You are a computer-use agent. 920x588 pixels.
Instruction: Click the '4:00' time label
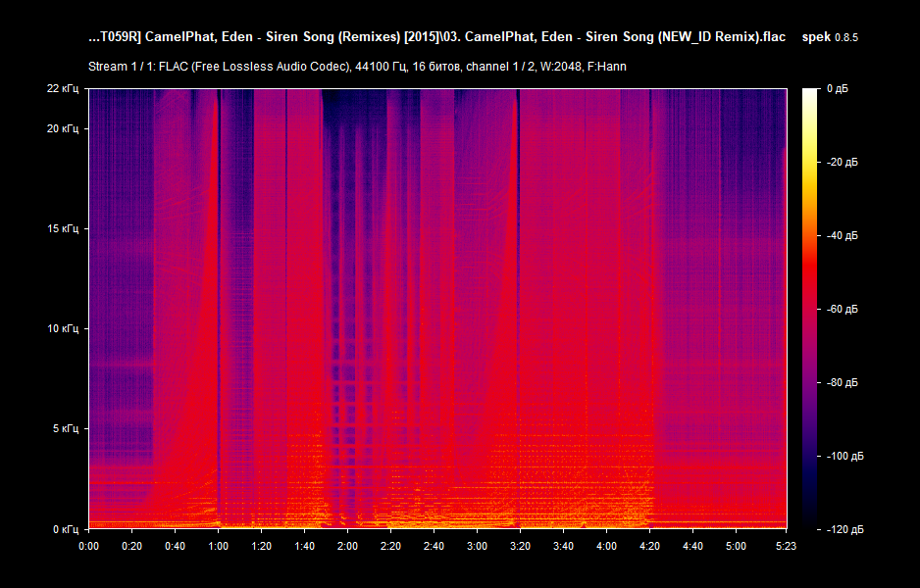coord(607,547)
